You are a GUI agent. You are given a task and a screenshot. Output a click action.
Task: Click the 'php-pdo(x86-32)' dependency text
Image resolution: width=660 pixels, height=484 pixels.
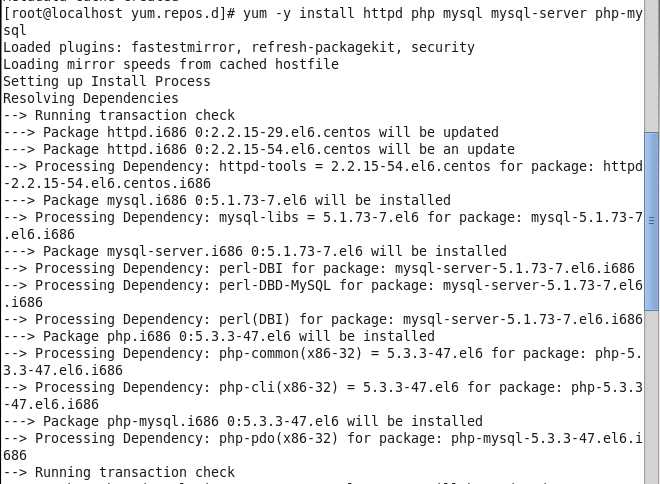(278, 438)
